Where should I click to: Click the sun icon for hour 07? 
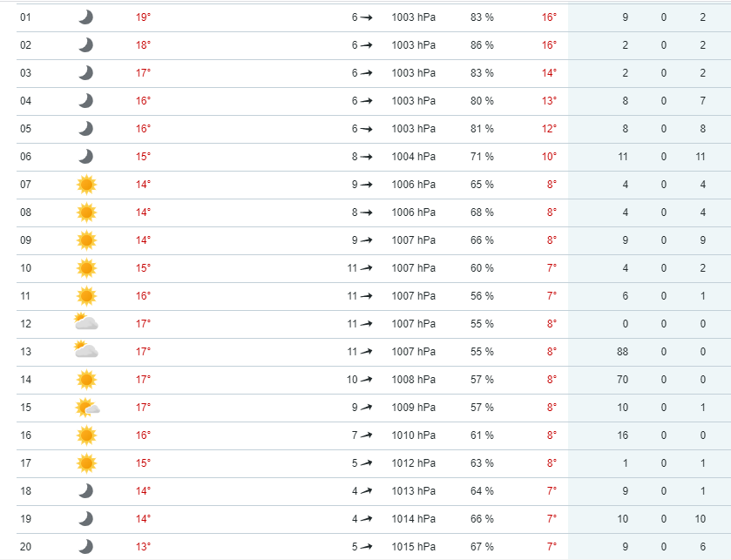pos(85,185)
